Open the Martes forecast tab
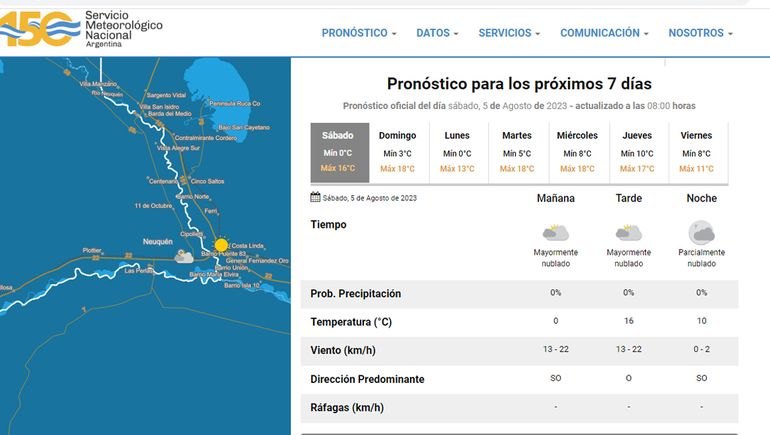Viewport: 770px width, 435px height. 517,153
